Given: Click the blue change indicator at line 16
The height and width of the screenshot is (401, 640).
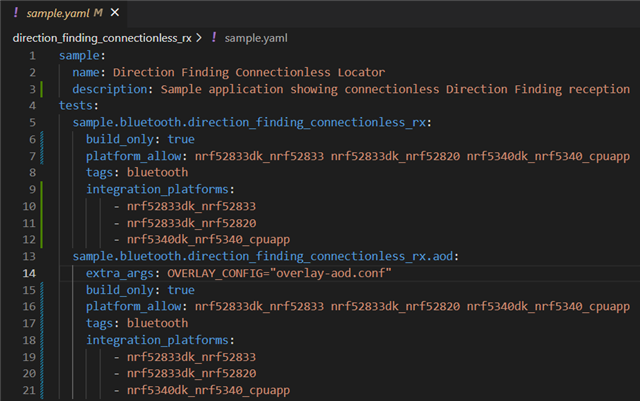Looking at the screenshot, I should [42, 307].
